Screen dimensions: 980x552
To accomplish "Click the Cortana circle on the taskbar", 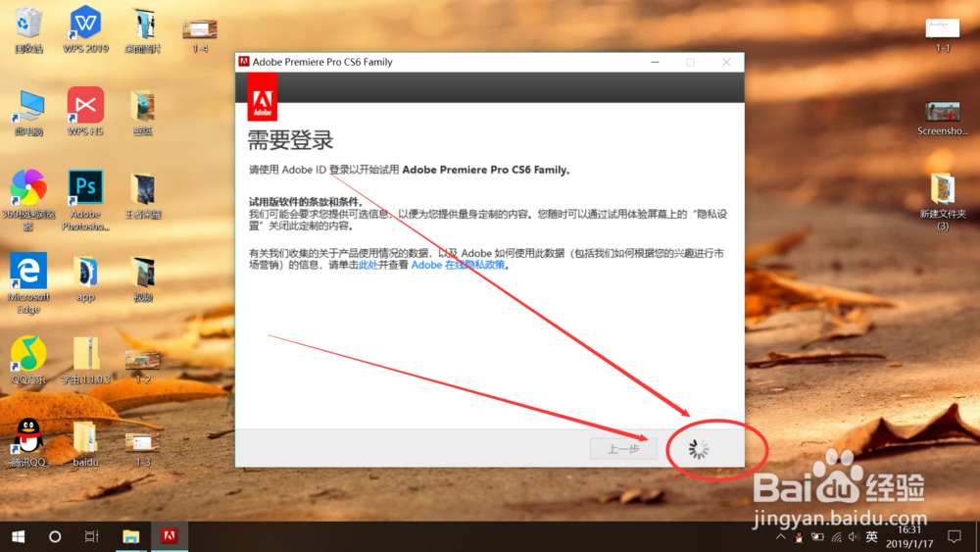I will point(55,536).
